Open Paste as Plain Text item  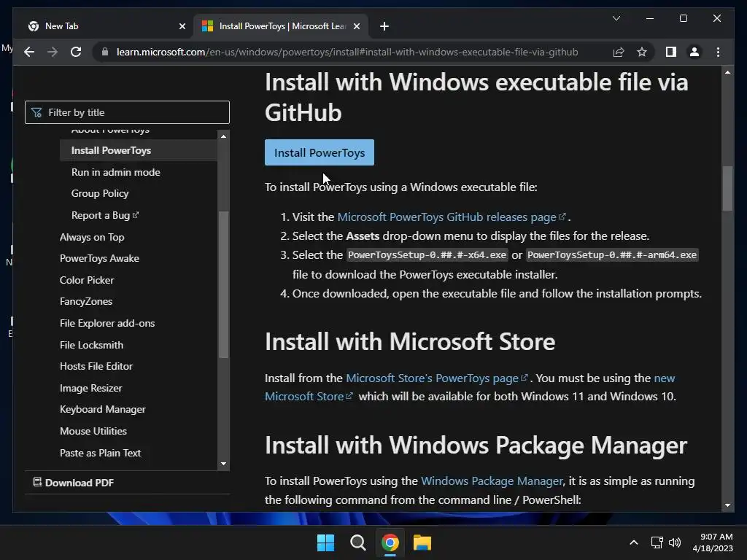click(101, 453)
